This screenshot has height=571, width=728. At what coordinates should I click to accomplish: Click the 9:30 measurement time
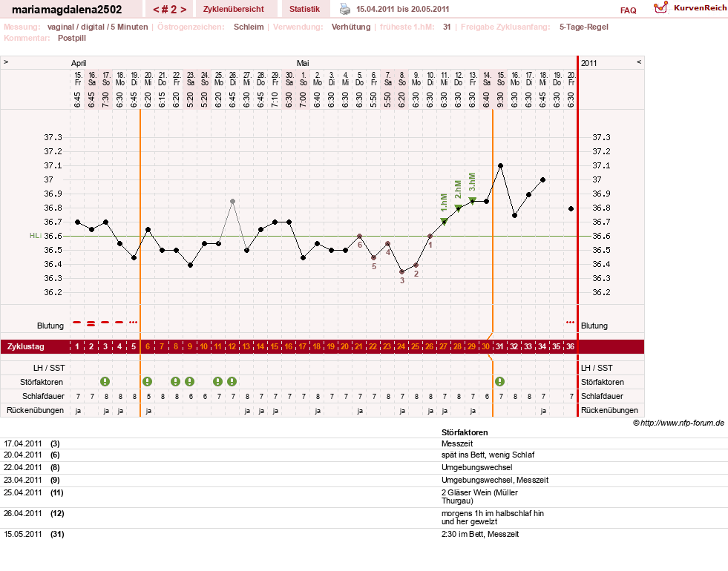tap(500, 99)
